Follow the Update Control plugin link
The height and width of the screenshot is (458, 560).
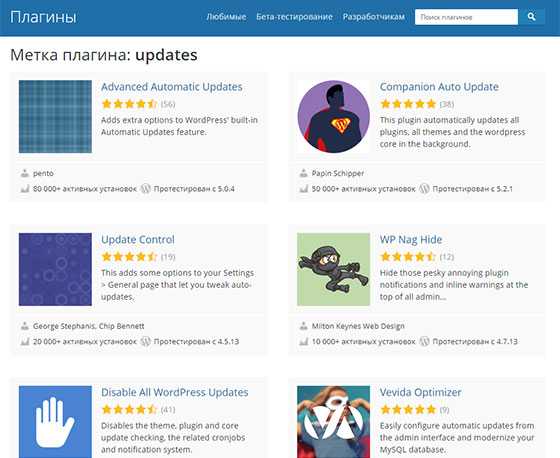click(138, 239)
